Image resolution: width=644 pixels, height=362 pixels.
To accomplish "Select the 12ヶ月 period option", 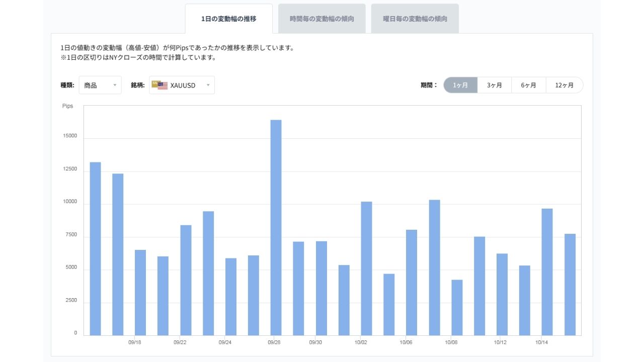I will click(x=565, y=85).
